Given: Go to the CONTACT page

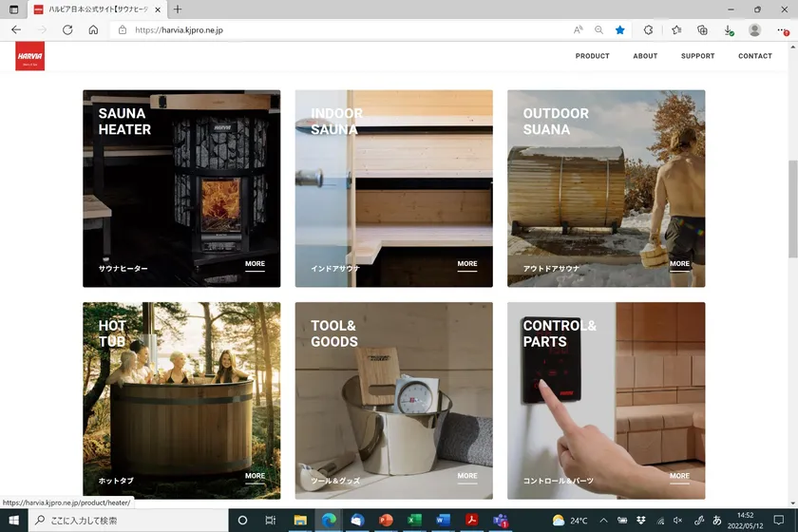Looking at the screenshot, I should click(755, 56).
